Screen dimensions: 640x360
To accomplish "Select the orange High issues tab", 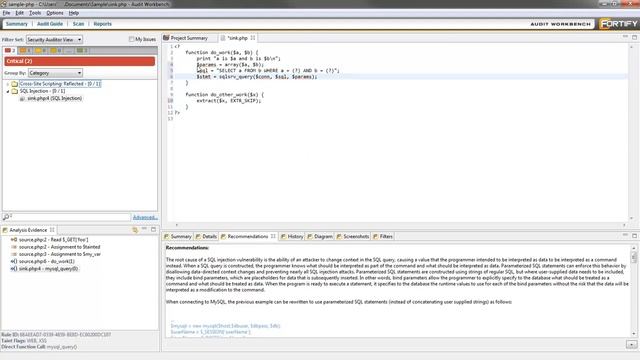I will 25,51.
